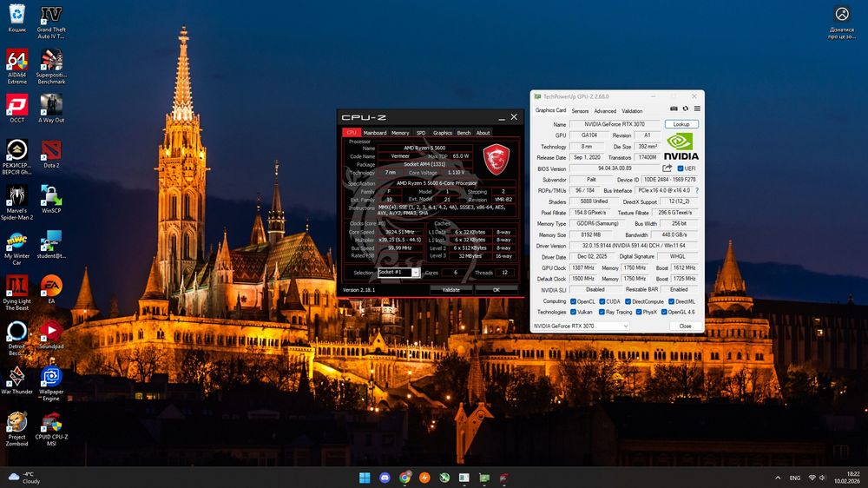Select the EA app desktop icon
Viewport: 868px width, 488px height.
coord(51,290)
